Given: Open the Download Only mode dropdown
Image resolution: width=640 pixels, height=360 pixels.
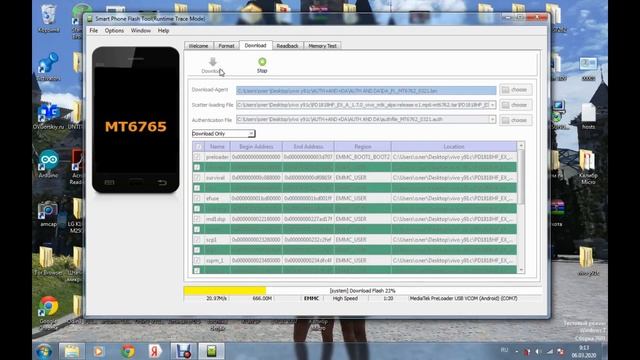Looking at the screenshot, I should 223,133.
